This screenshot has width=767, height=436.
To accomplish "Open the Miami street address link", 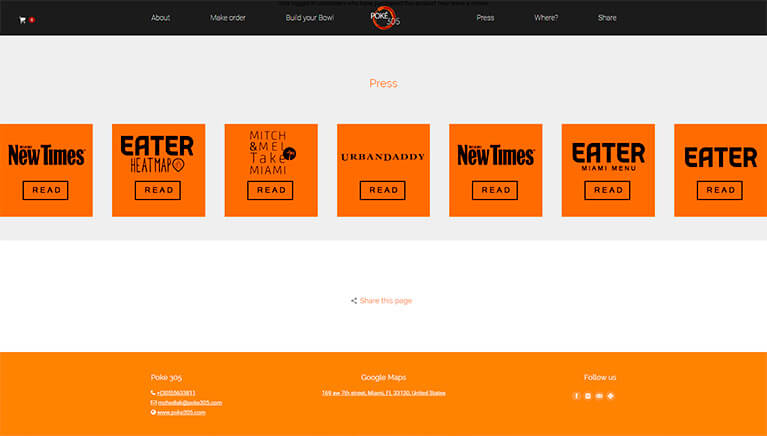I will tap(384, 393).
